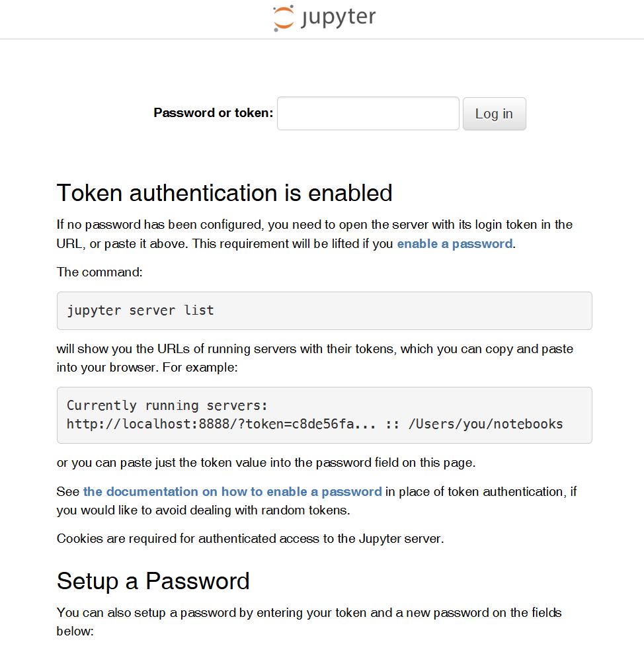The image size is (644, 646).
Task: Click the 'Password or token:' label
Action: point(213,113)
